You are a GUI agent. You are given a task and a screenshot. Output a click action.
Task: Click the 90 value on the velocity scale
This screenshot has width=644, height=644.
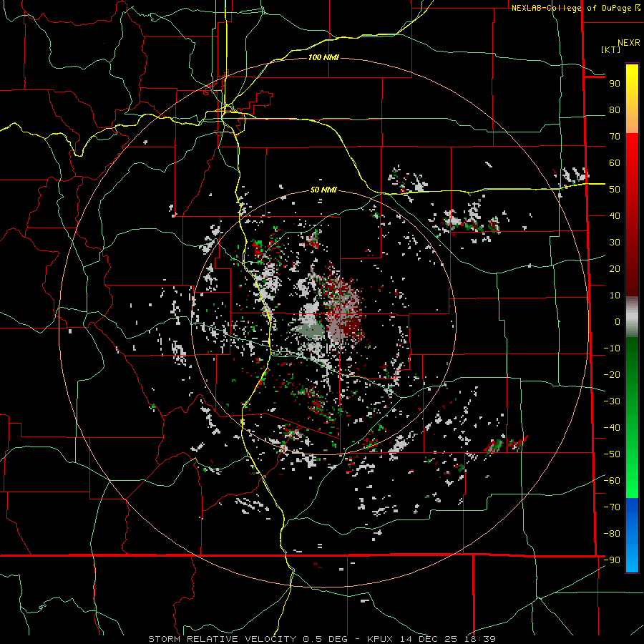click(615, 84)
